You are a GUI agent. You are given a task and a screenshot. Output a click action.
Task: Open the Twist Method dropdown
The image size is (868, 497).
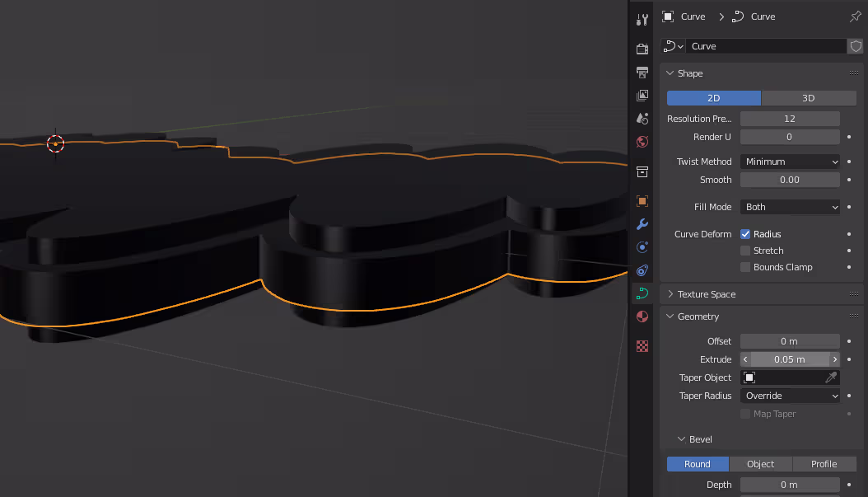click(790, 162)
